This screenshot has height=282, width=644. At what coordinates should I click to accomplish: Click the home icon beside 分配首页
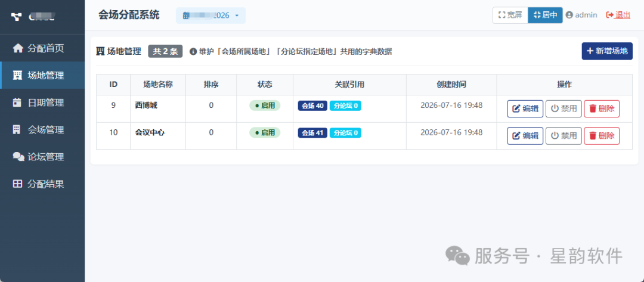pos(18,48)
